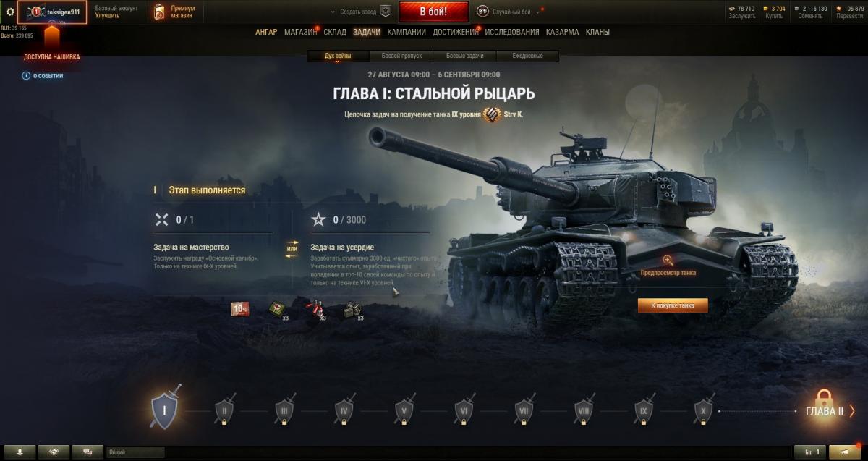Open the chat channels icon in bottom bar

click(88, 452)
